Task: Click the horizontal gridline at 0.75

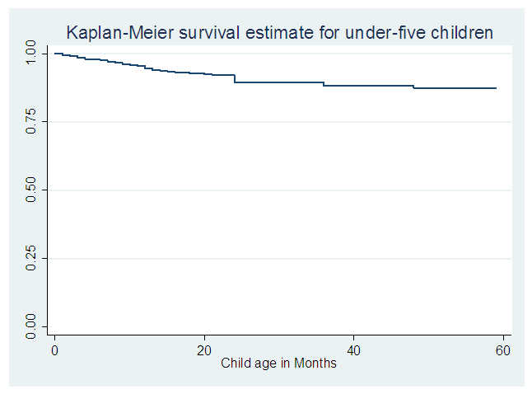Action: click(x=280, y=122)
